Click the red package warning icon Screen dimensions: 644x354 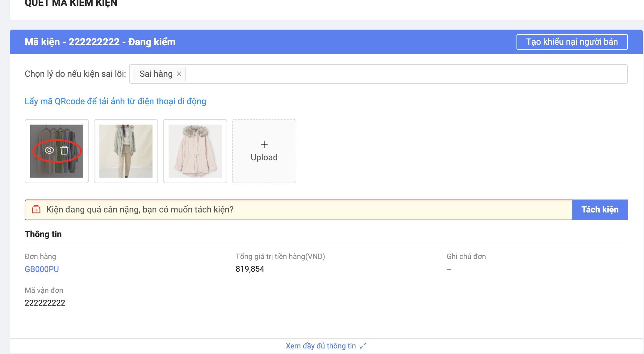tap(36, 209)
